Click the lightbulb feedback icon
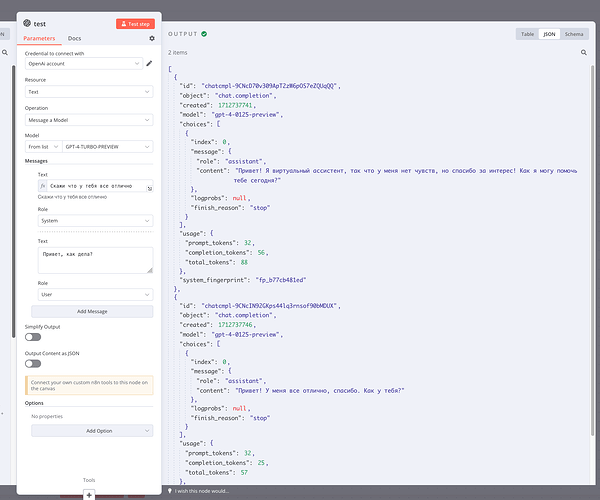The height and width of the screenshot is (500, 600). 170,490
